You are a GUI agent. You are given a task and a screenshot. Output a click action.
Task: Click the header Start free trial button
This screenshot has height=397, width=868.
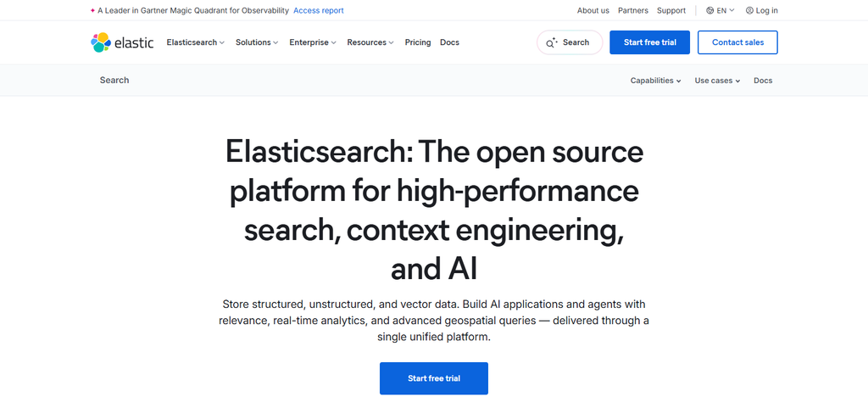[650, 42]
